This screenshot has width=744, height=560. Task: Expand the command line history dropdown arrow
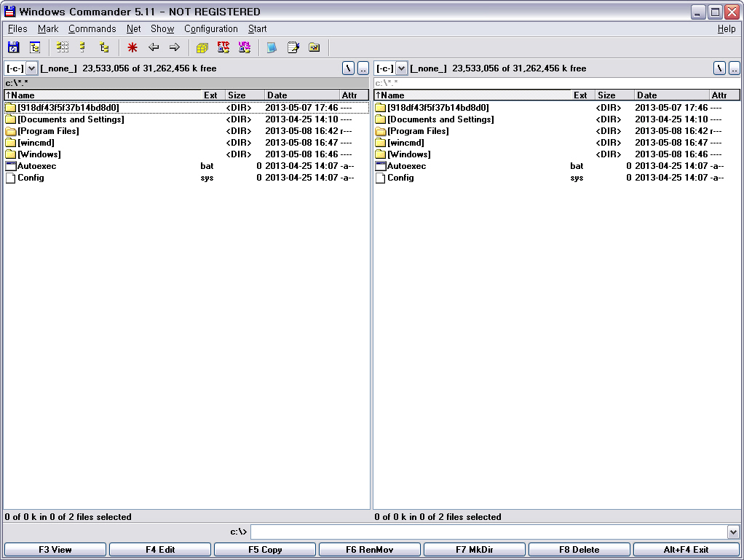[x=733, y=532]
